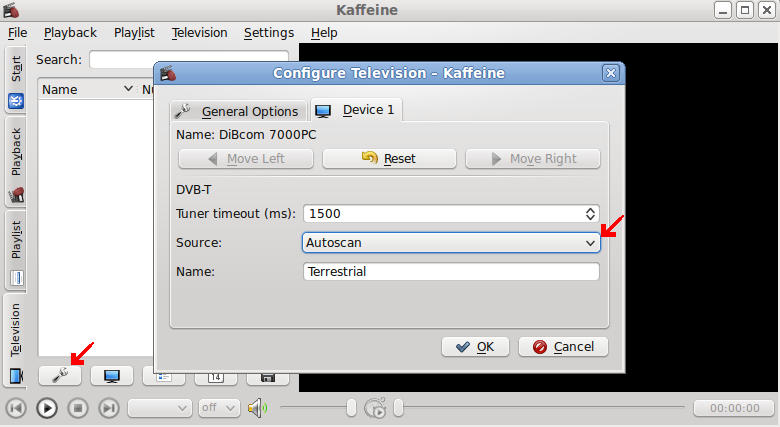Click the Name column header
Image resolution: width=780 pixels, height=427 pixels.
coord(88,89)
